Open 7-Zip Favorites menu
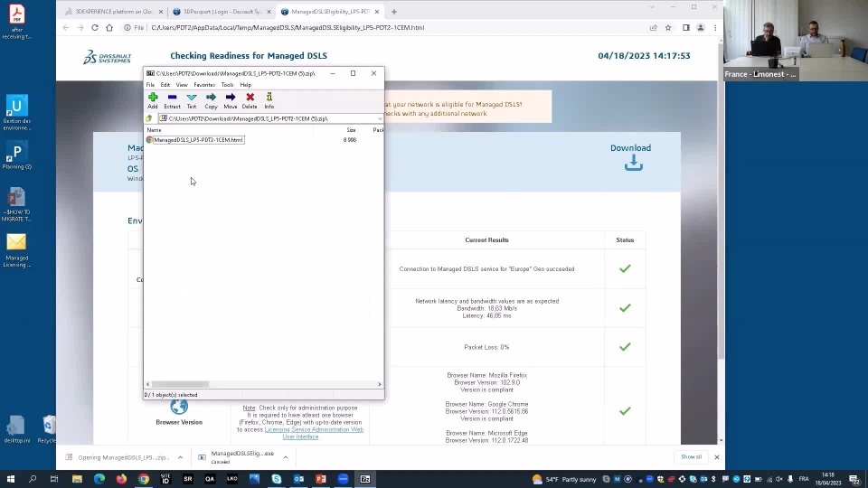The image size is (868, 488). [x=204, y=85]
